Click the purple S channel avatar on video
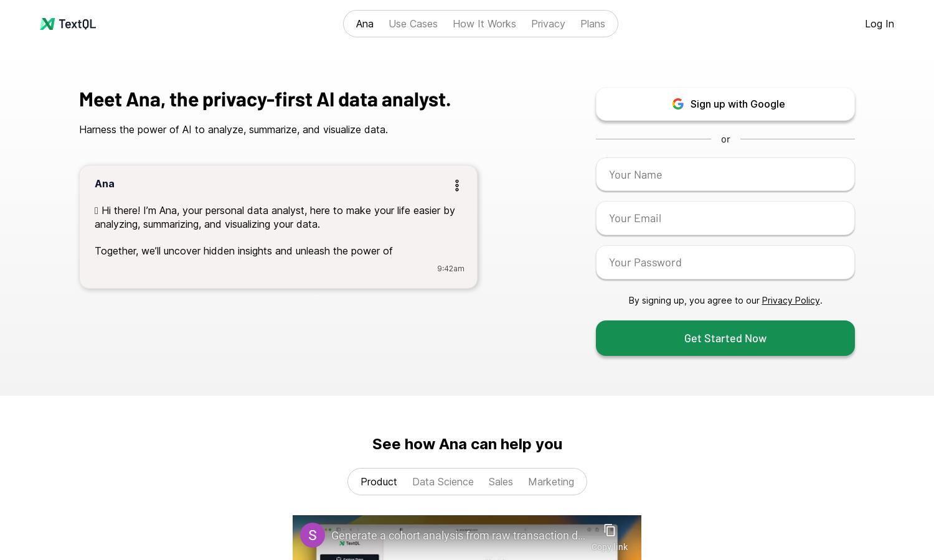Image resolution: width=934 pixels, height=560 pixels. point(313,535)
